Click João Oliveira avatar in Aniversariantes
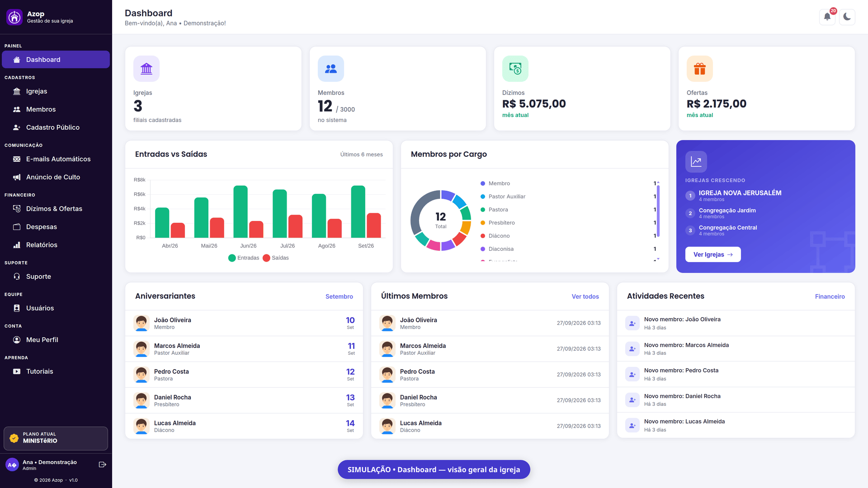868x488 pixels. (x=142, y=323)
